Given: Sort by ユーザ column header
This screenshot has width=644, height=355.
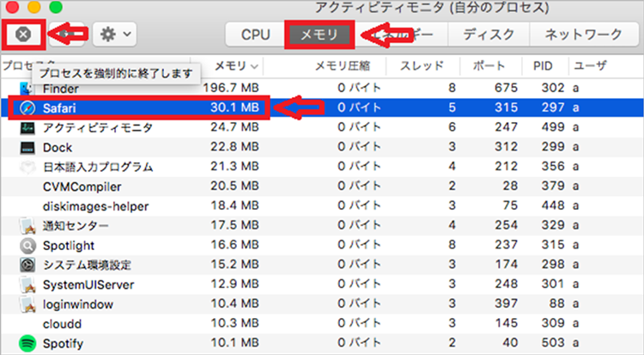Looking at the screenshot, I should click(x=590, y=66).
